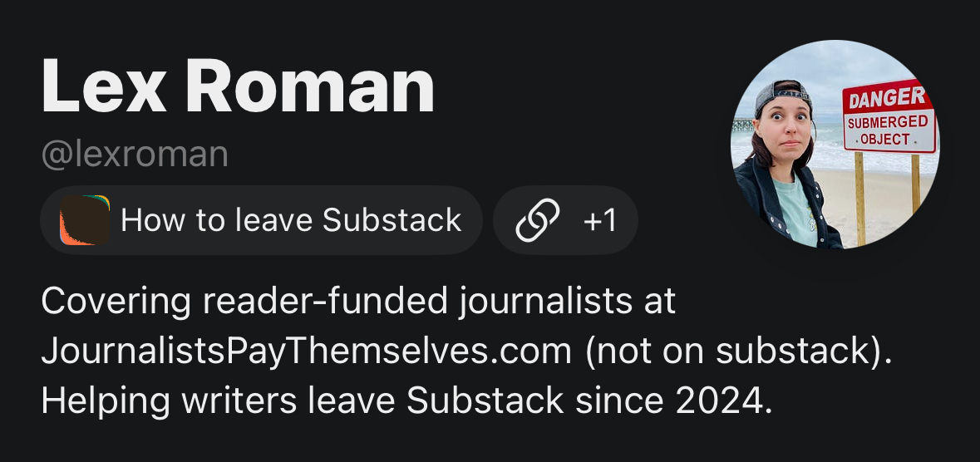This screenshot has height=462, width=980.
Task: Click the line Helping writers leave Substack since 2024
Action: (x=407, y=401)
